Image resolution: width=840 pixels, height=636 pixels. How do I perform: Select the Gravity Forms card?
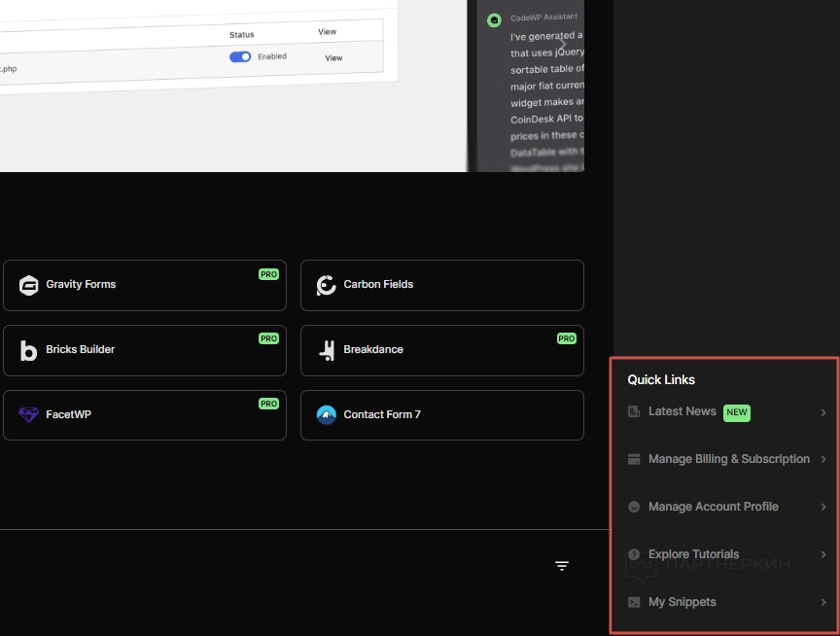click(x=144, y=285)
